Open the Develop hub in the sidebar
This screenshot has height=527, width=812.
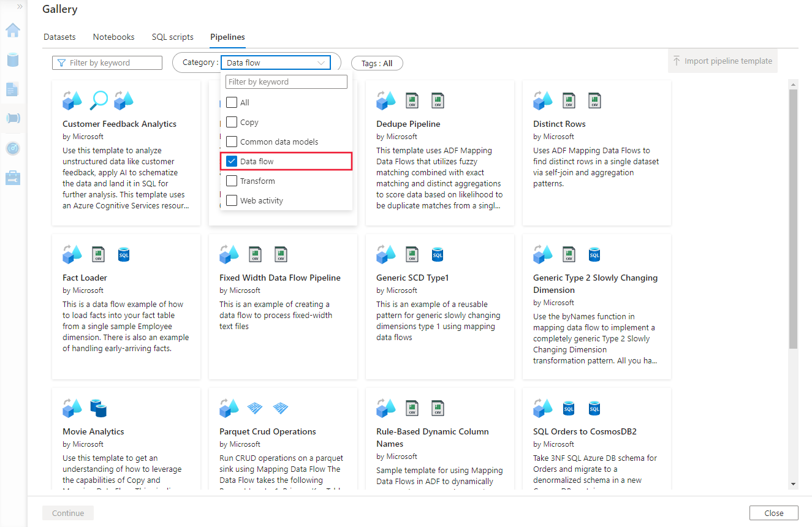tap(13, 89)
